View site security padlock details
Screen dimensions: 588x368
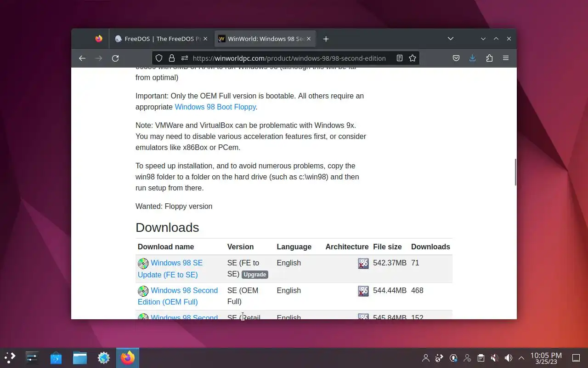(x=172, y=58)
